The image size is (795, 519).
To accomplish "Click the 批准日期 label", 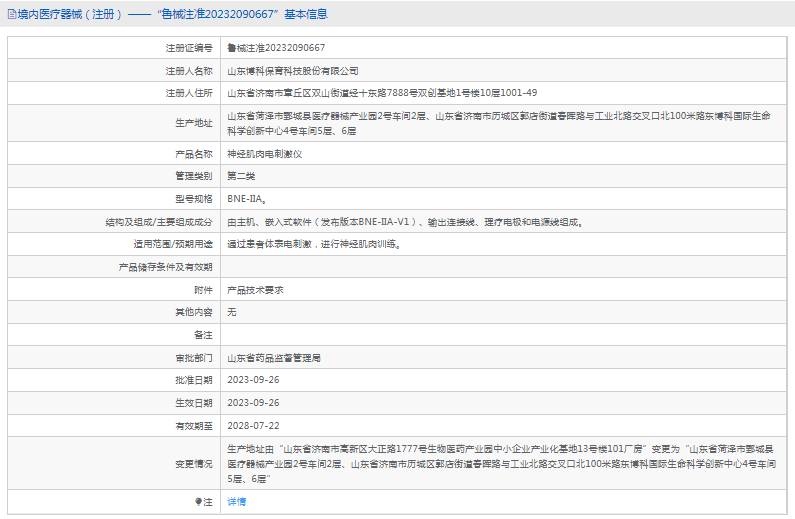I will [194, 380].
